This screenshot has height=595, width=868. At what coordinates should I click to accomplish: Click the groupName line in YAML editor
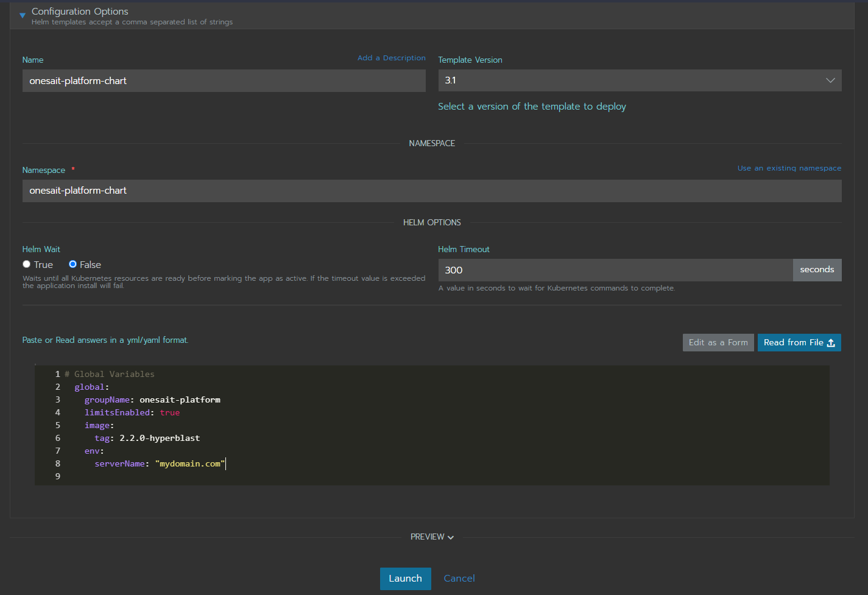[x=152, y=400]
